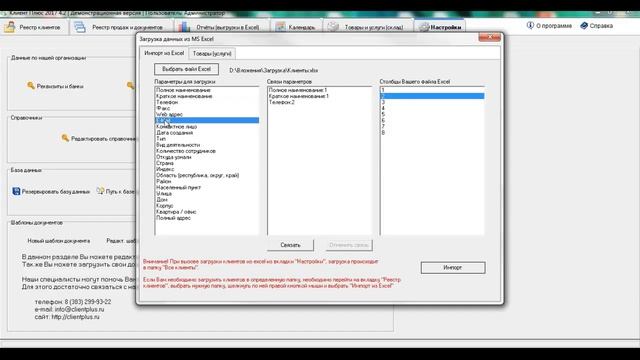Screen dimensions: 640x360
Task: Select column 3 in Excel columns list
Action: coord(432,102)
